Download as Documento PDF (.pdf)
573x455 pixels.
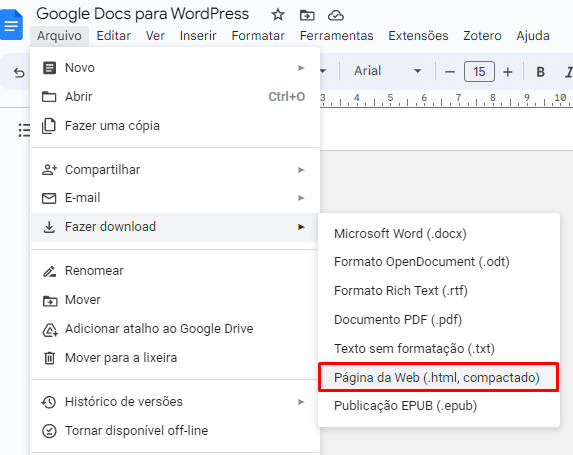[x=439, y=320]
